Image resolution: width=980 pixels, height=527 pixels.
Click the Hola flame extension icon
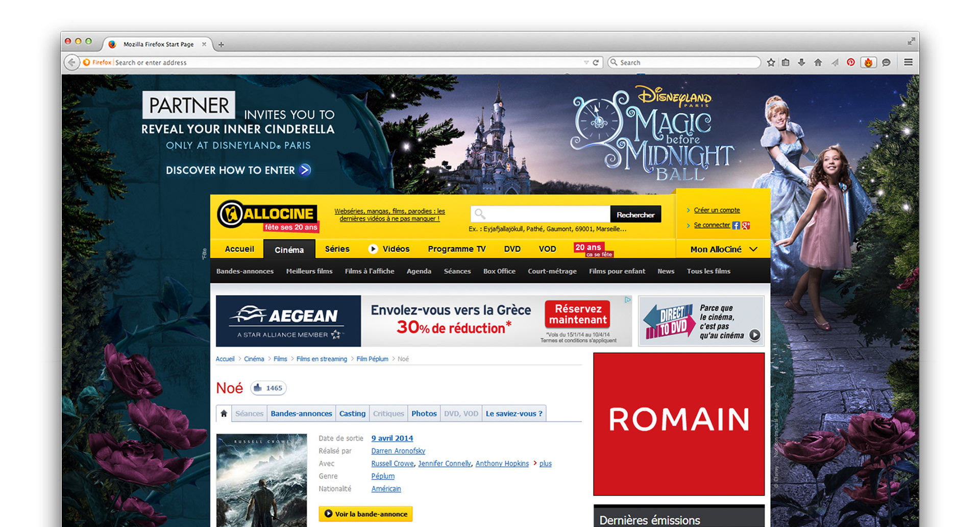868,62
